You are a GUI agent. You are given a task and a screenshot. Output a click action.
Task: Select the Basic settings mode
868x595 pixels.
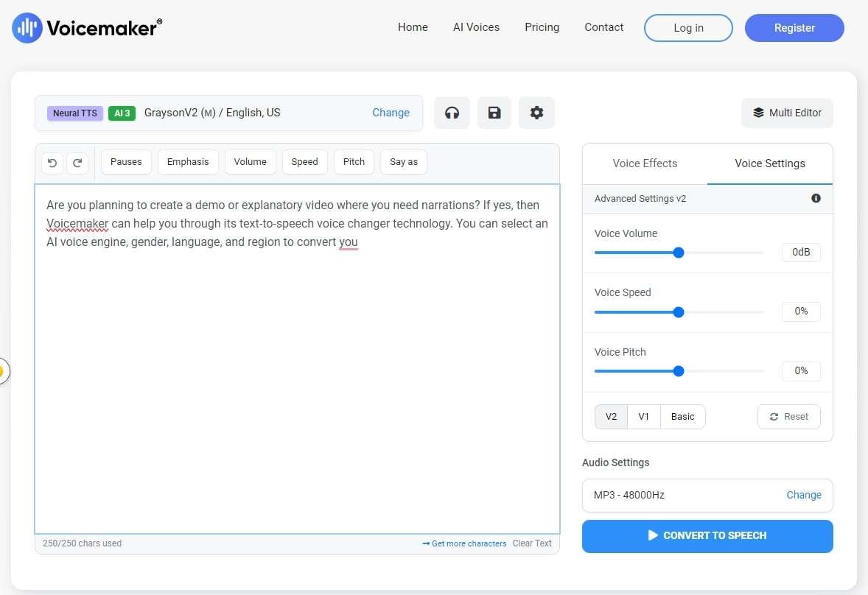coord(682,417)
